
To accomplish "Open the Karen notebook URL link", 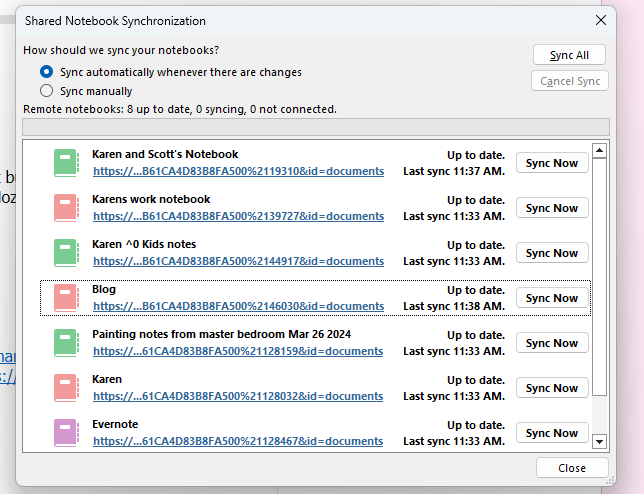I will (x=238, y=396).
